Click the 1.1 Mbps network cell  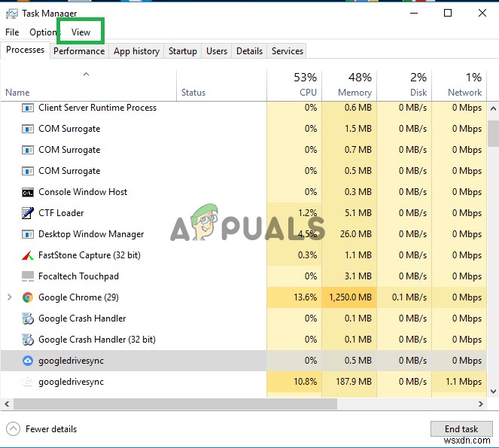pyautogui.click(x=459, y=382)
